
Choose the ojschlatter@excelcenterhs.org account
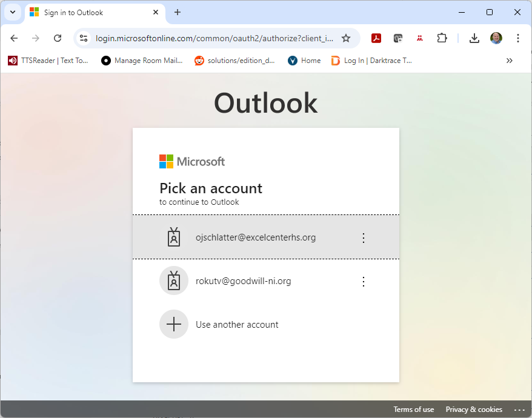click(265, 237)
